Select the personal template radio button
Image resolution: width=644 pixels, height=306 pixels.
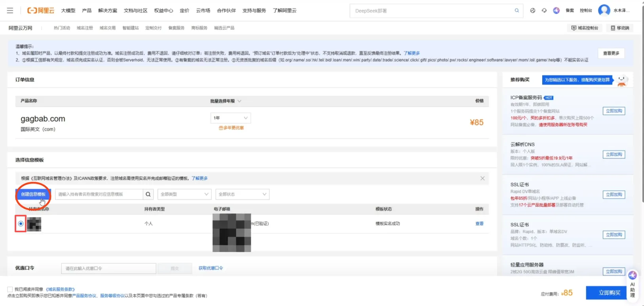click(21, 224)
